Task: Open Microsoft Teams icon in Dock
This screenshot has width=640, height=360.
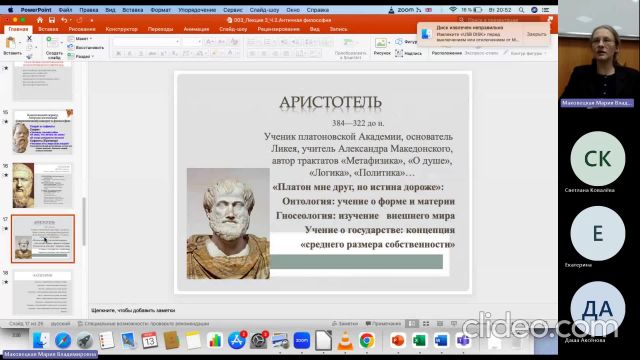Action: [462, 340]
